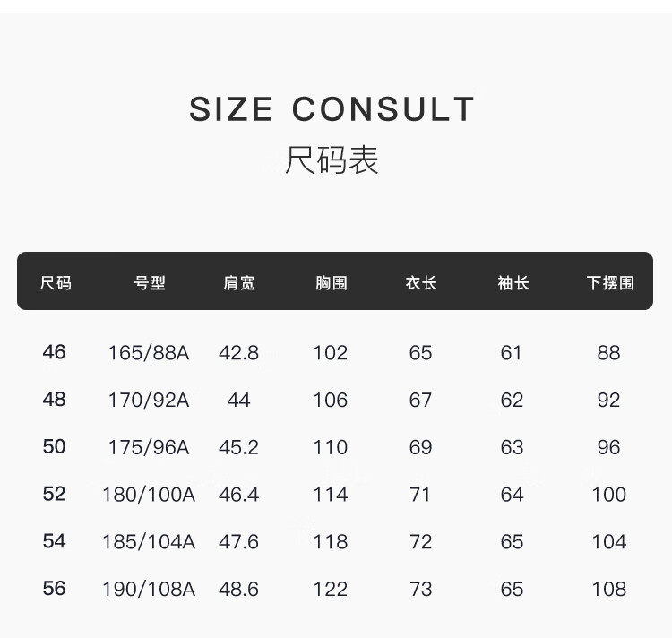This screenshot has width=672, height=638.
Task: Click the 165/88A model cell
Action: click(x=149, y=353)
